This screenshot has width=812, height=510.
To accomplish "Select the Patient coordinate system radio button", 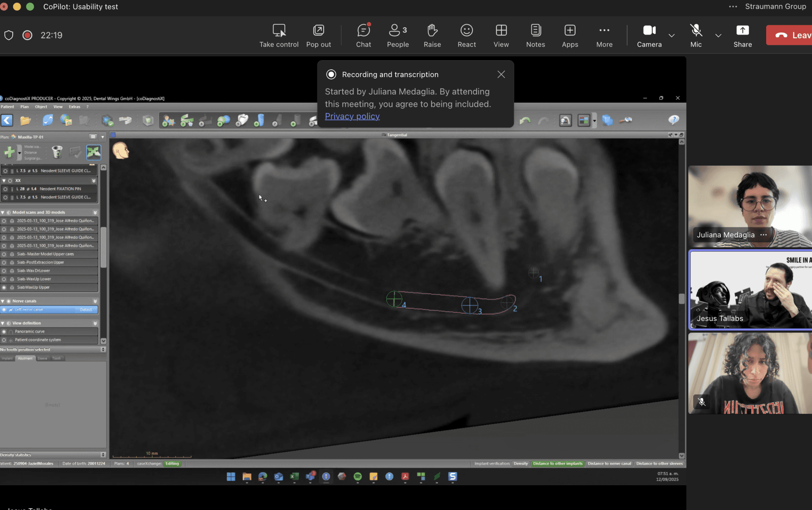I will click(4, 340).
